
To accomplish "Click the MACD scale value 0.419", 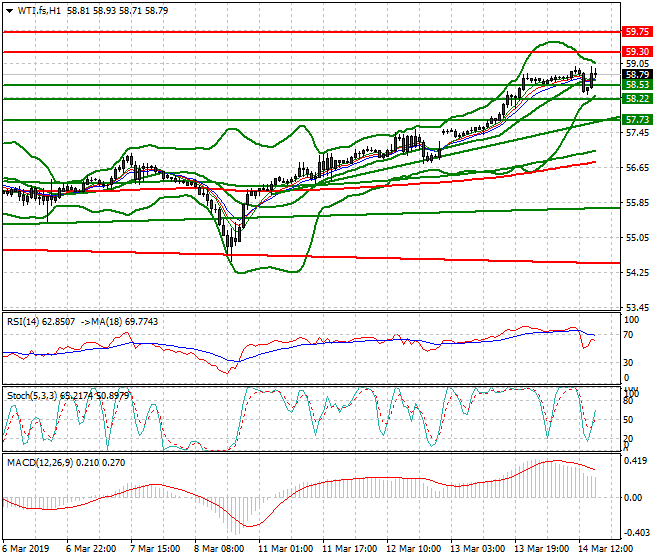I will point(636,461).
